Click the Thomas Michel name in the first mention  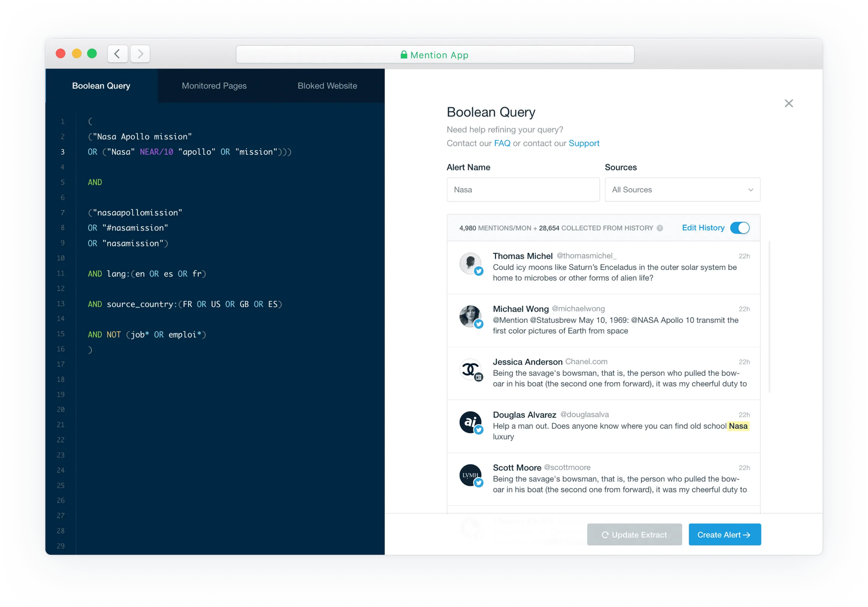[x=523, y=256]
